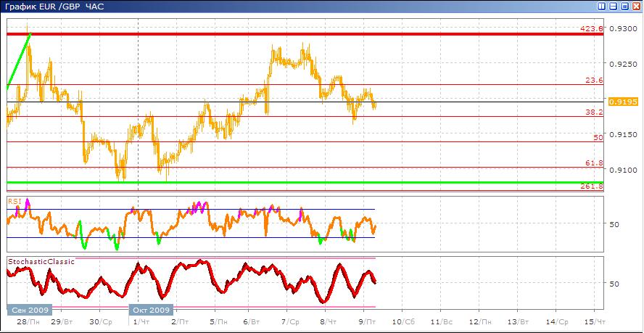Screen dimensions: 644x333
Task: Select the StochasticClassic indicator label
Action: (x=41, y=261)
